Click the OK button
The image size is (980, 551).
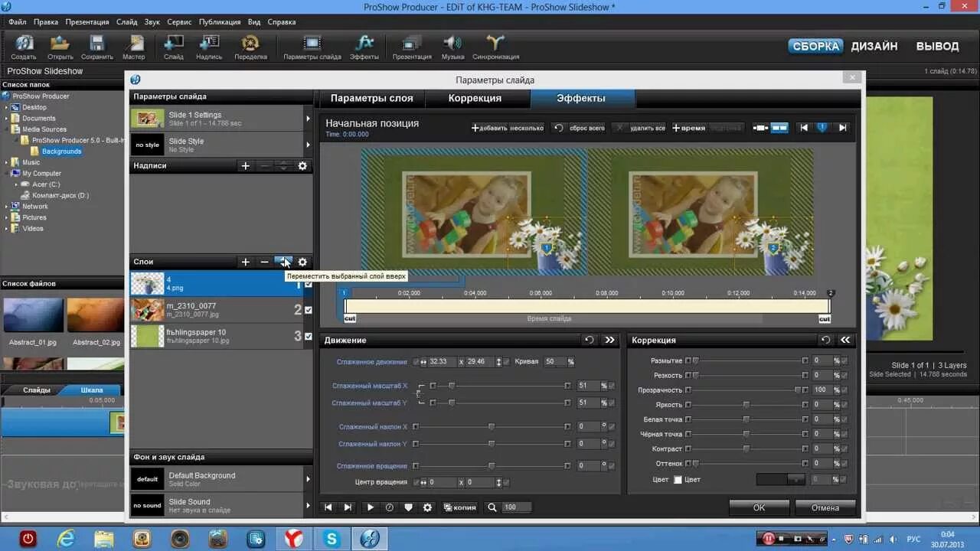[x=759, y=507]
